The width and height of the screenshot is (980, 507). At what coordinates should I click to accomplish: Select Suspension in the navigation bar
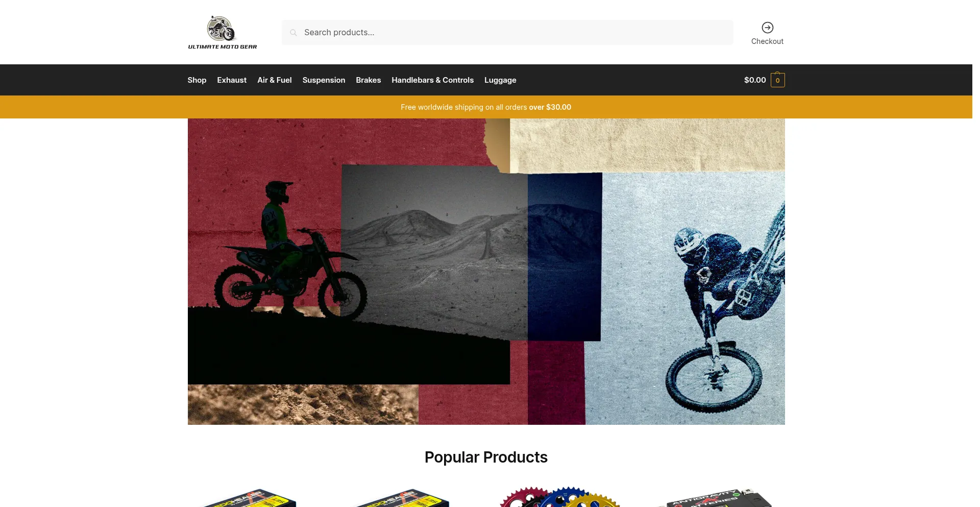[324, 80]
